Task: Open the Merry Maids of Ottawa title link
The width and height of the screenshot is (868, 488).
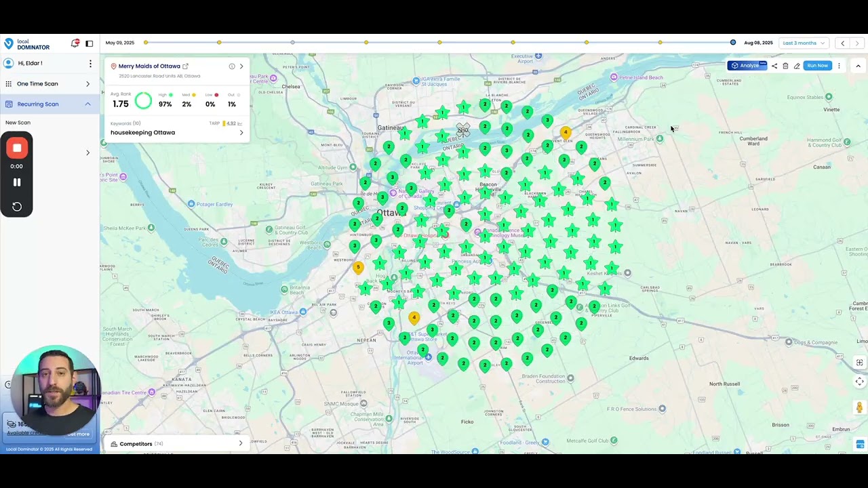Action: 149,66
